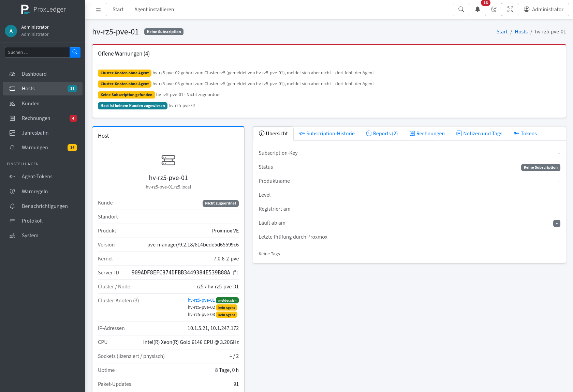Screen dimensions: 573x392
Task: Click the ProxLedger logo
Action: point(43,9)
